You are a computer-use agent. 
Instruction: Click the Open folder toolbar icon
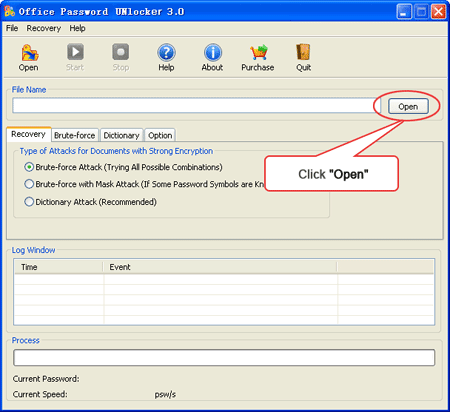[29, 53]
